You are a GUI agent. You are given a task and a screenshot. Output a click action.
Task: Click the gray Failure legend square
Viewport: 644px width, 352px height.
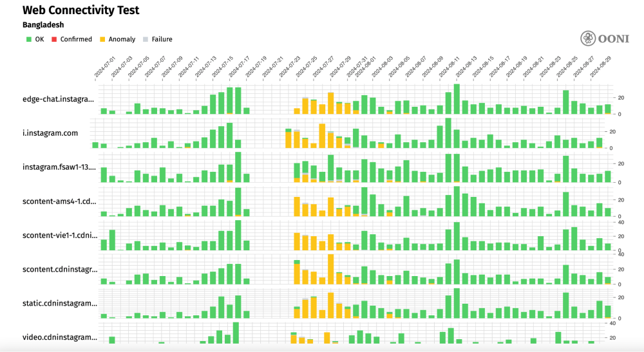coord(146,39)
